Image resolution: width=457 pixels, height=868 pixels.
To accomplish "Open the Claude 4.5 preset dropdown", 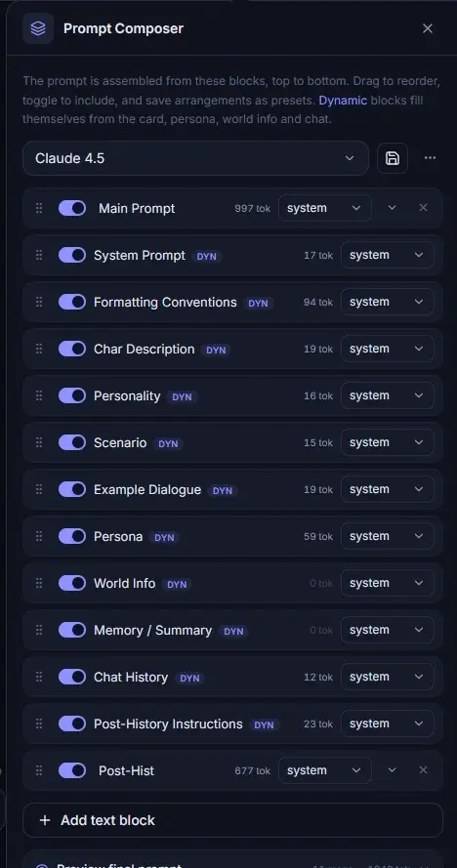I will (x=195, y=158).
